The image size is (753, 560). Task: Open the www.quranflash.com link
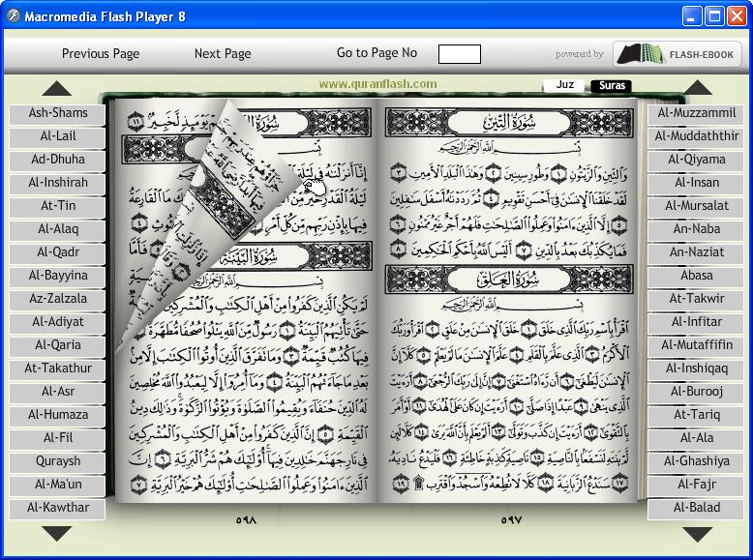(x=377, y=84)
